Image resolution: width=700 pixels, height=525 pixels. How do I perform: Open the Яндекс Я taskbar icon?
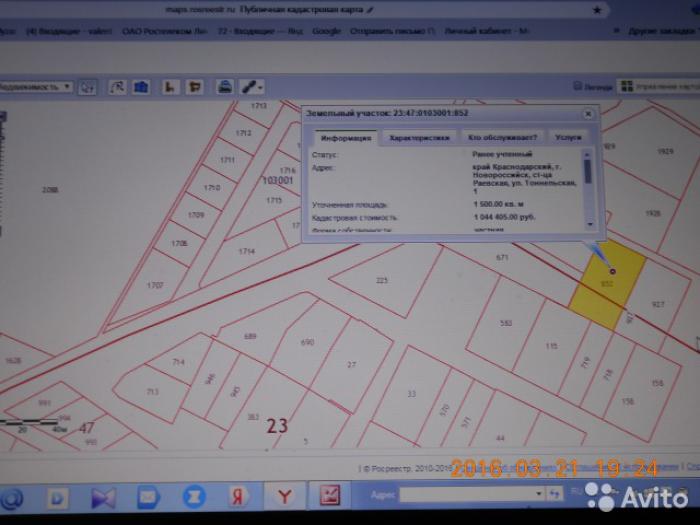[x=238, y=496]
